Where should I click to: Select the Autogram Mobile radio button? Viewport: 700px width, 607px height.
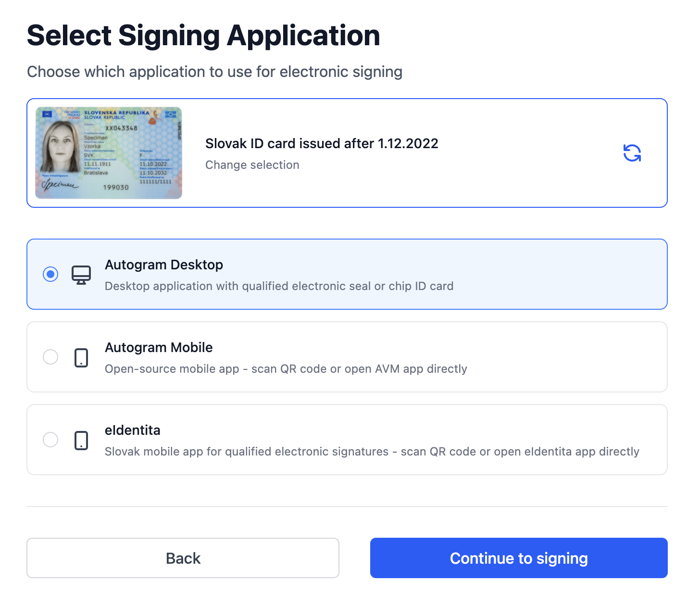click(50, 357)
